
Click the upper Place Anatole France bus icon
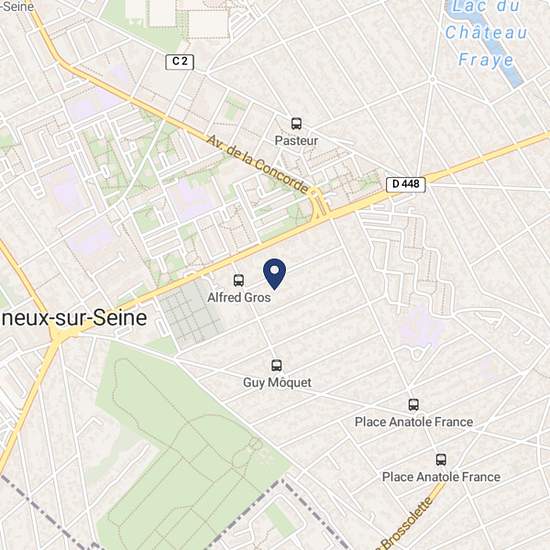414,405
